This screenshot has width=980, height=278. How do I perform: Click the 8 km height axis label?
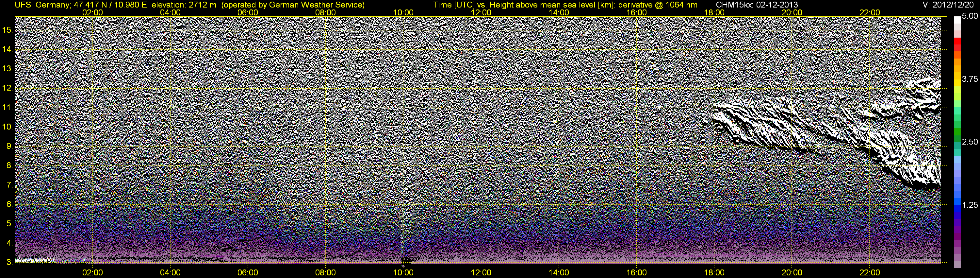click(10, 166)
